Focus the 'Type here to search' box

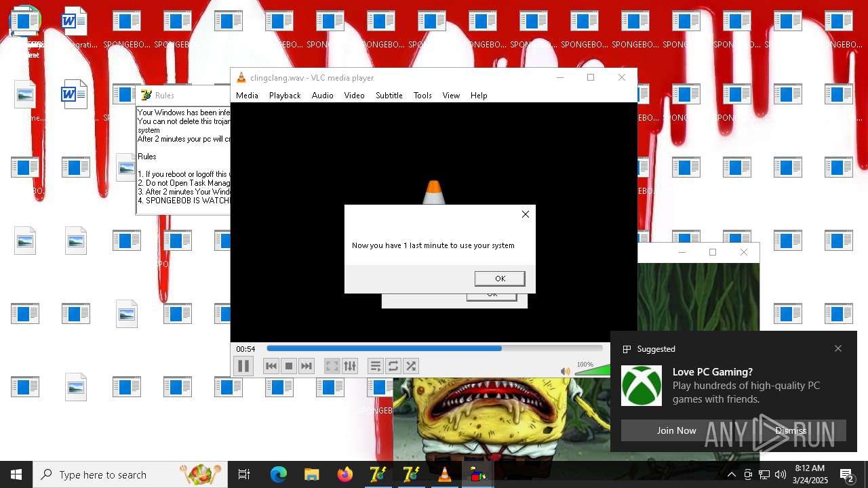click(x=130, y=474)
